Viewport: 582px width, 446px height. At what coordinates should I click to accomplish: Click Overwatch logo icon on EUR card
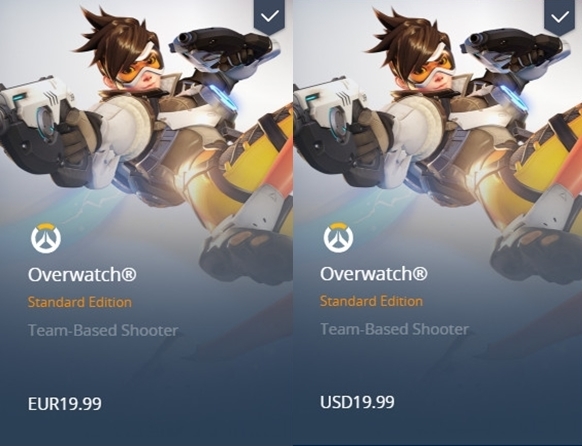[46, 238]
